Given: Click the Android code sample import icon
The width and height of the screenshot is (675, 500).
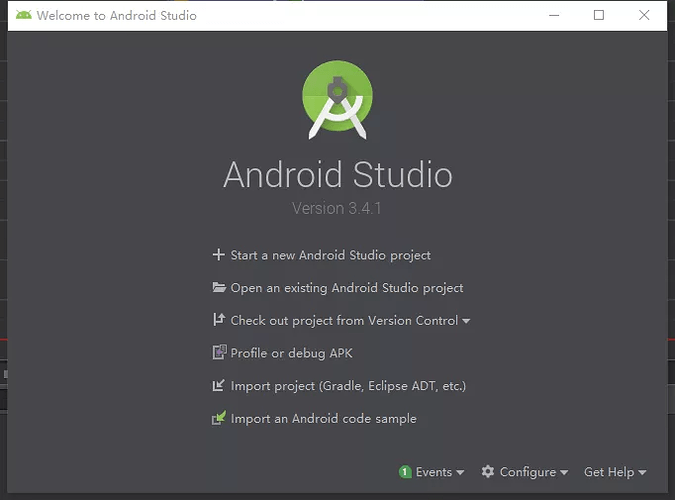Looking at the screenshot, I should (x=219, y=418).
